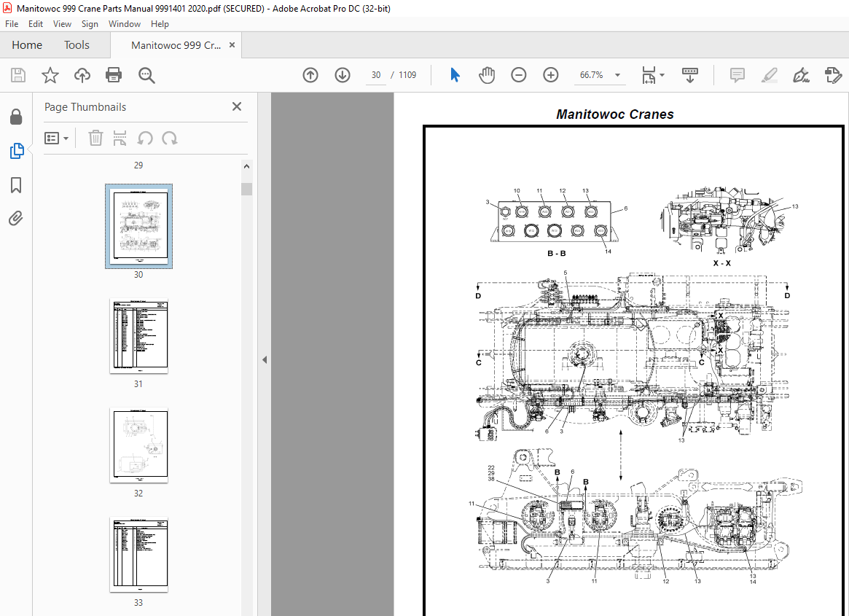Open the Sign menu

click(90, 24)
